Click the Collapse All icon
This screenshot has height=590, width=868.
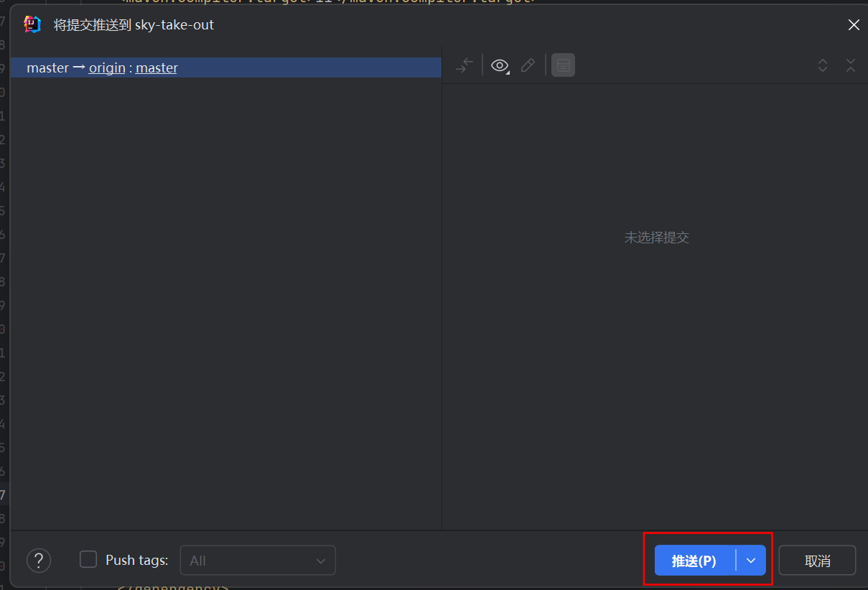click(x=851, y=65)
